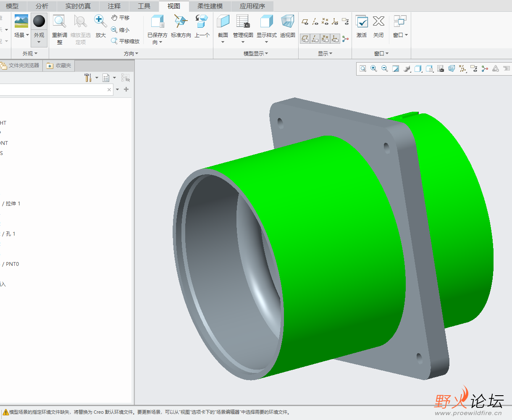Toggle axis tag display button
Viewport: 512px width, 420px height.
point(315,39)
